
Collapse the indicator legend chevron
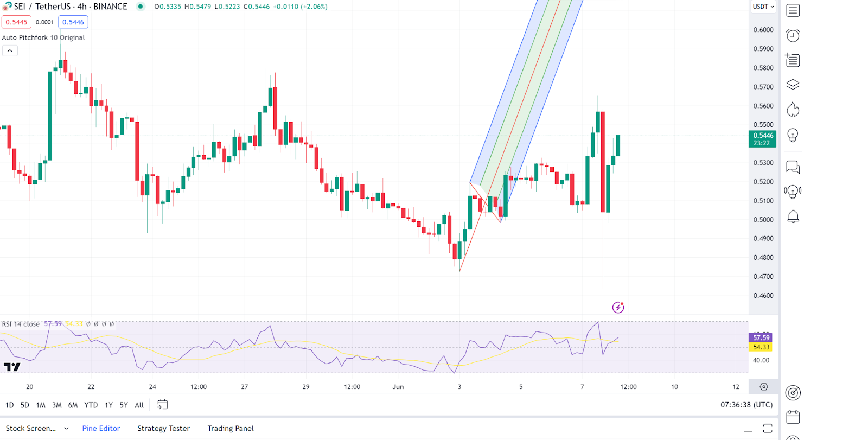tap(10, 50)
